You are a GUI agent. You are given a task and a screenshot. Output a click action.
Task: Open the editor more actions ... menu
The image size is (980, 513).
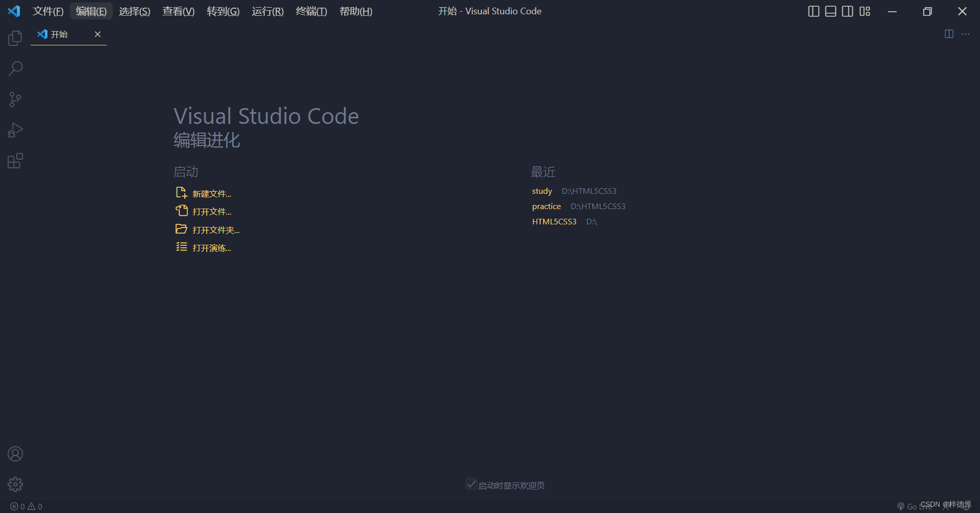[x=966, y=34]
